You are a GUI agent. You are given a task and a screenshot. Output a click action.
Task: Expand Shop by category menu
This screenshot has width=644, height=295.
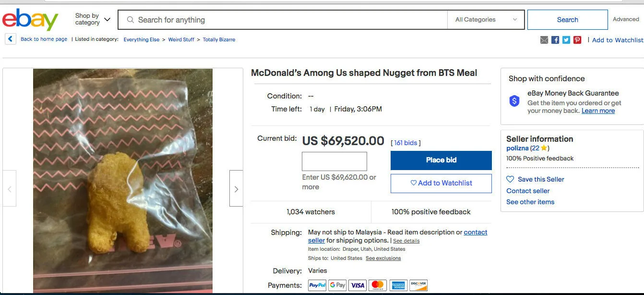coord(93,19)
